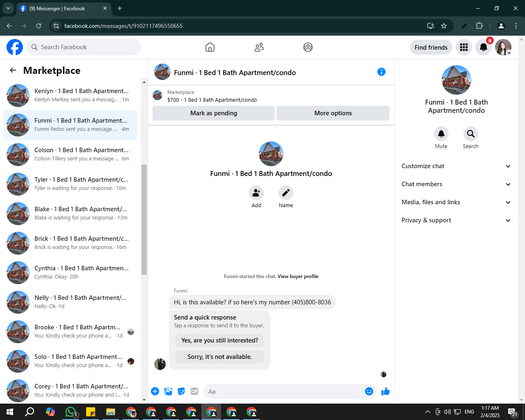The height and width of the screenshot is (420, 525).
Task: Open Windows notification center
Action: point(513,412)
